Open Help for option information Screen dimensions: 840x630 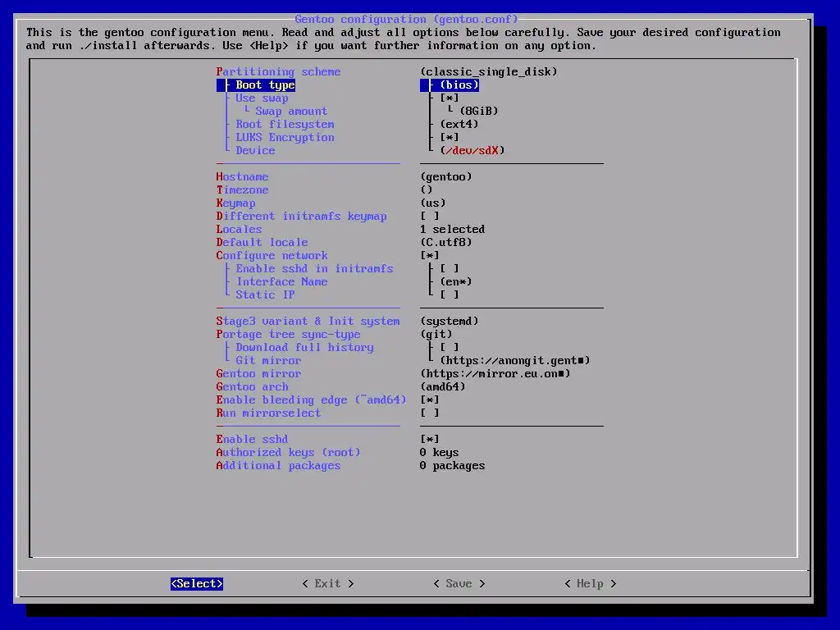tap(591, 583)
